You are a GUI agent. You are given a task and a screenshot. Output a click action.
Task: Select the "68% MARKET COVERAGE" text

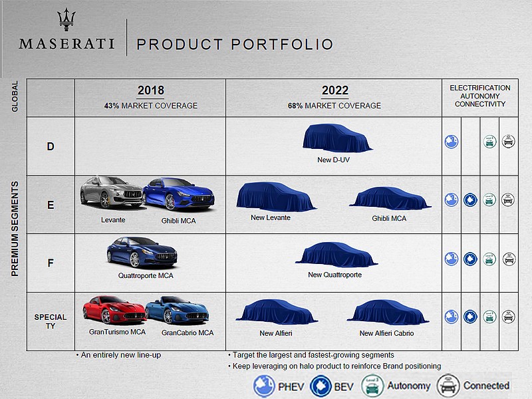[x=334, y=106]
